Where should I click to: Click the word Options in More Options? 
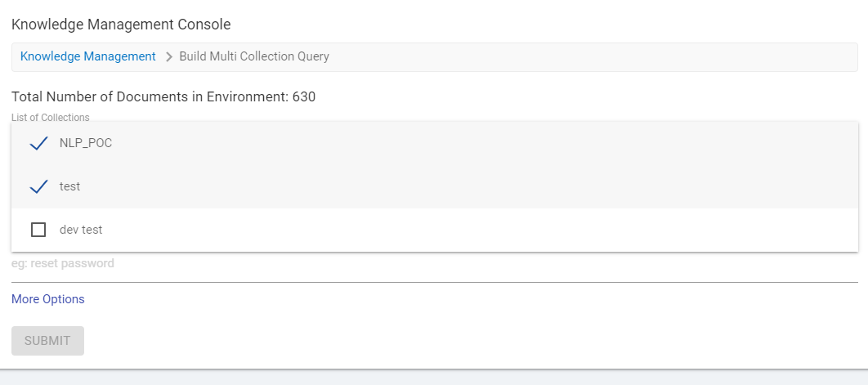click(64, 299)
